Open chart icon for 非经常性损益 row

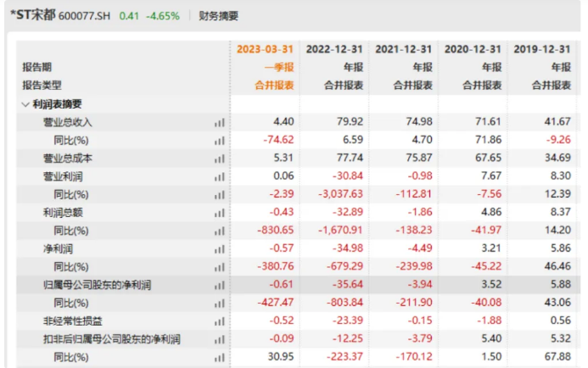tap(220, 321)
